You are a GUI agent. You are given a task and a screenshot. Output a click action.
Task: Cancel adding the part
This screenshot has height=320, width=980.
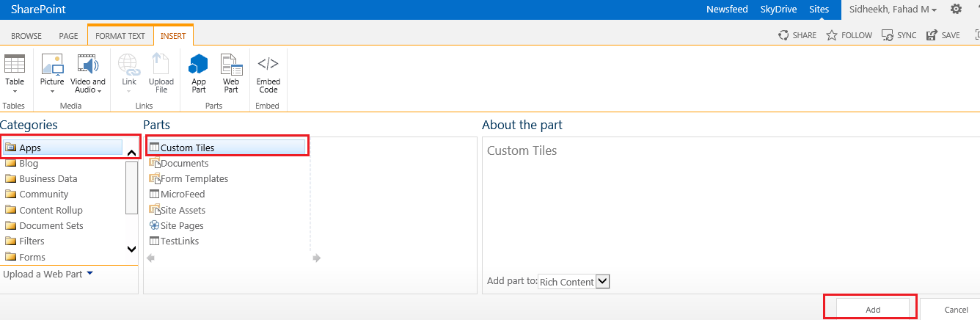(x=956, y=309)
